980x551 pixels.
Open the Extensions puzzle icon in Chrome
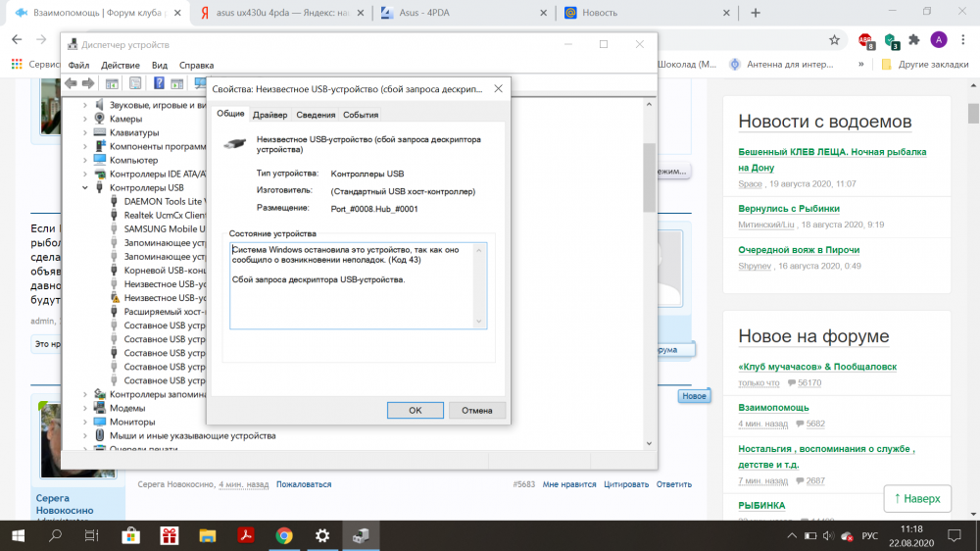point(913,40)
